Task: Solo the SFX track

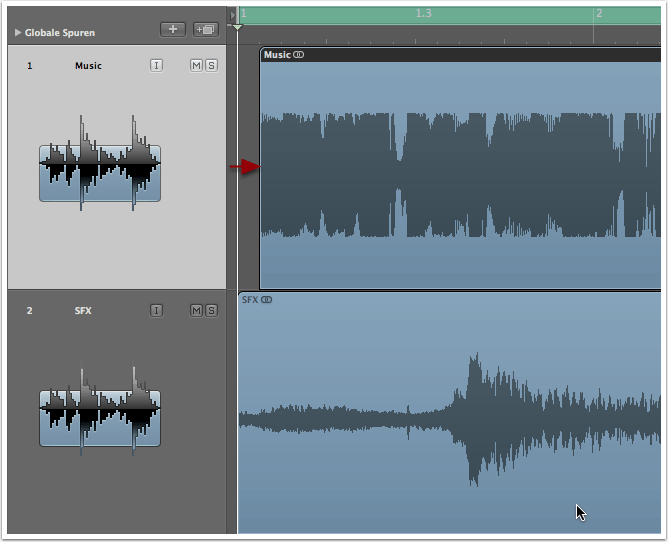Action: [x=211, y=310]
